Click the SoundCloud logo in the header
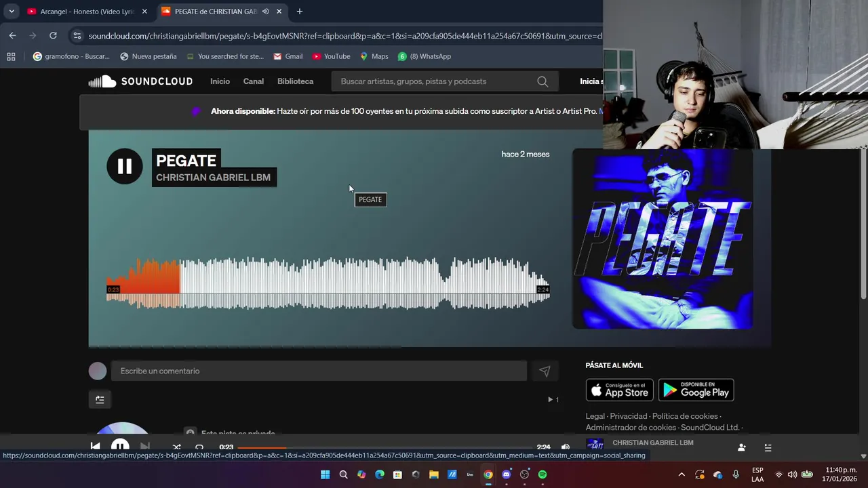Image resolution: width=868 pixels, height=488 pixels. 140,81
